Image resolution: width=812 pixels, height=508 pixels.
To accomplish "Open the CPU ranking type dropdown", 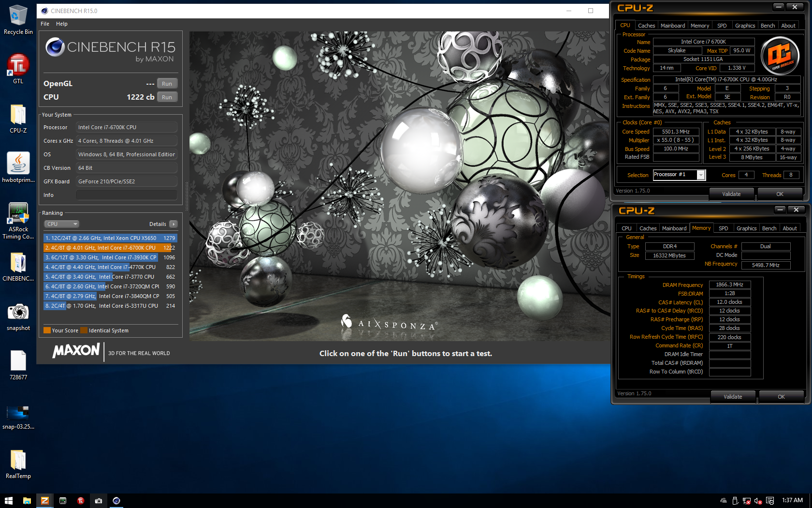I will click(x=62, y=224).
